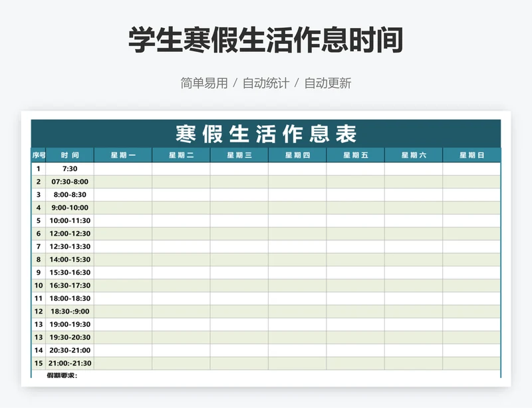Select 序号 cell for the 9:00-10:00 row
This screenshot has height=408, width=532.
39,208
